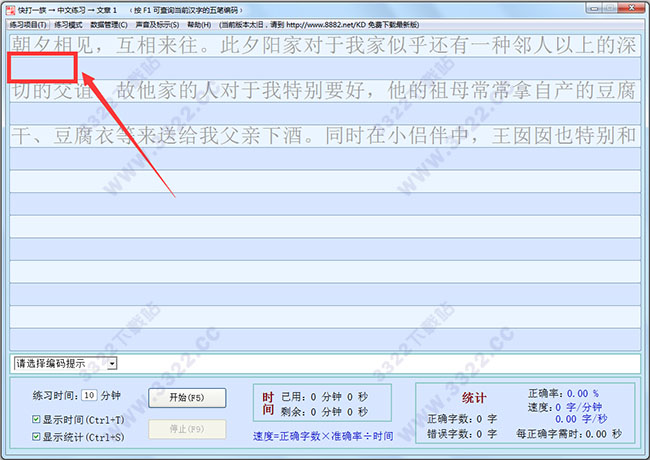650x460 pixels.
Task: Click the 已用 0 分钟 0 秒 readout
Action: (x=325, y=397)
